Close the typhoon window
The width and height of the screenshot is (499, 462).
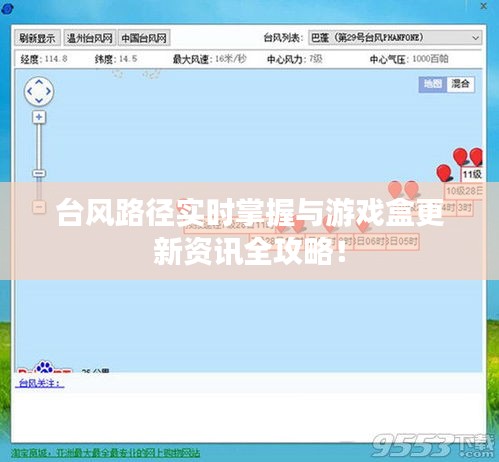coord(484,6)
